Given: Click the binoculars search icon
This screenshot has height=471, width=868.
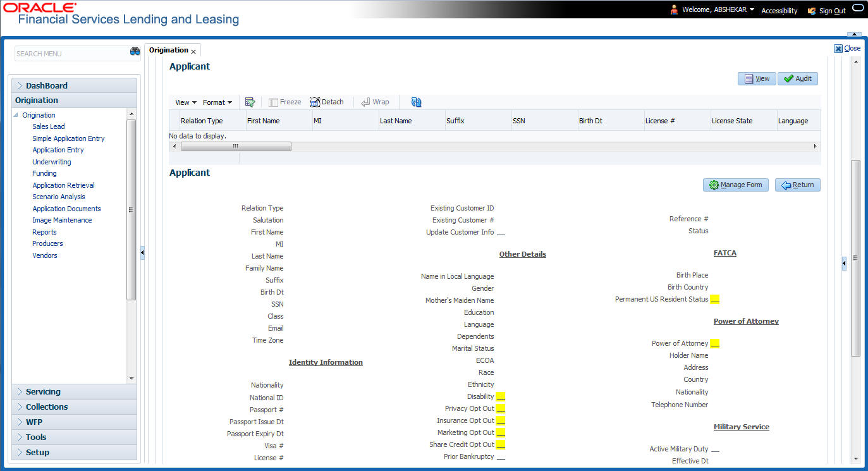Looking at the screenshot, I should tap(135, 52).
